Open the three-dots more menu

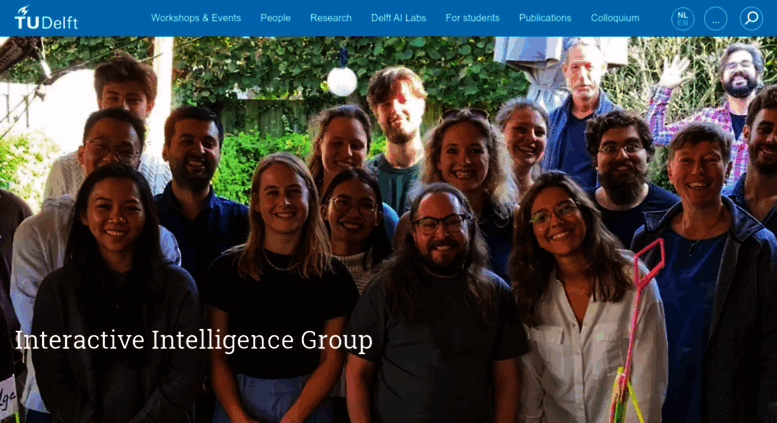(x=716, y=19)
